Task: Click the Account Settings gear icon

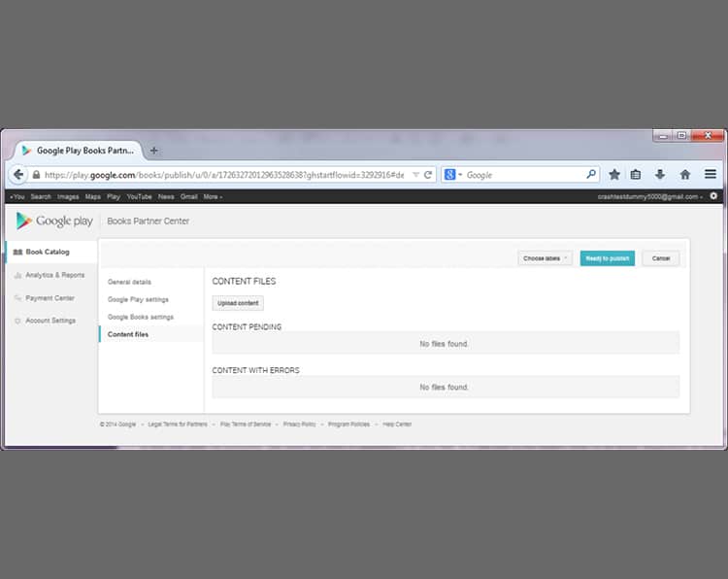Action: pos(17,321)
